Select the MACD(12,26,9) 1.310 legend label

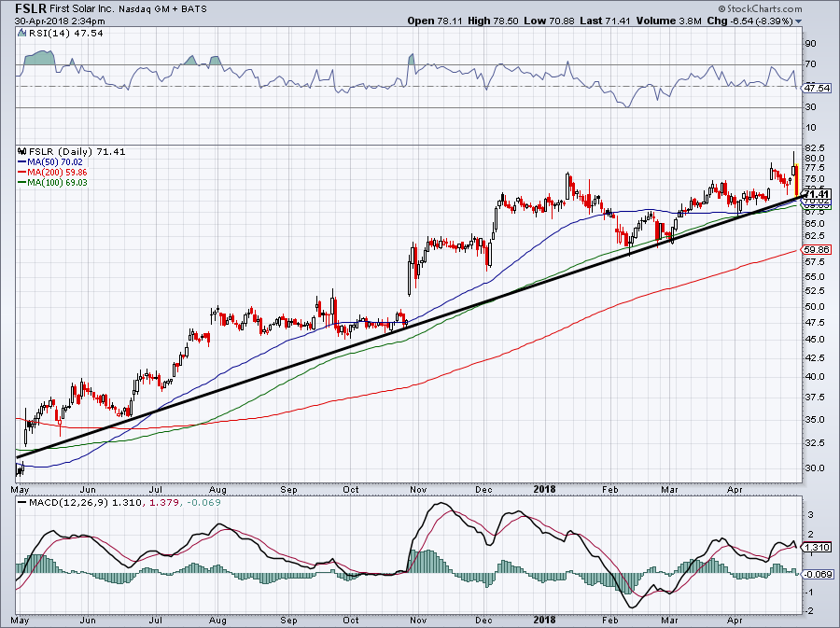point(85,503)
